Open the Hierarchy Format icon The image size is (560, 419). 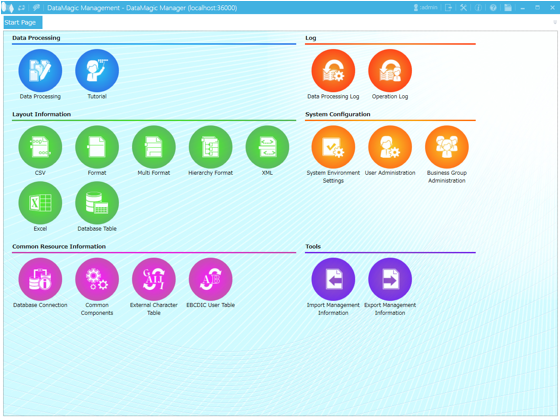(210, 147)
